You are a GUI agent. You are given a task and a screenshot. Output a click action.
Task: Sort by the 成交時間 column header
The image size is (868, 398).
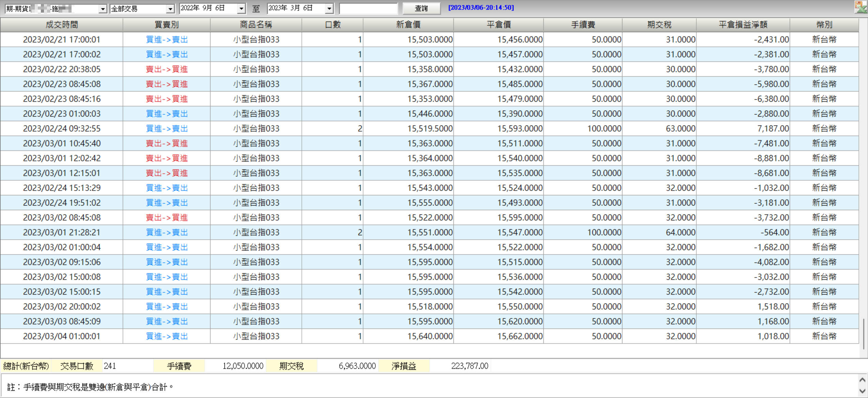coord(62,25)
